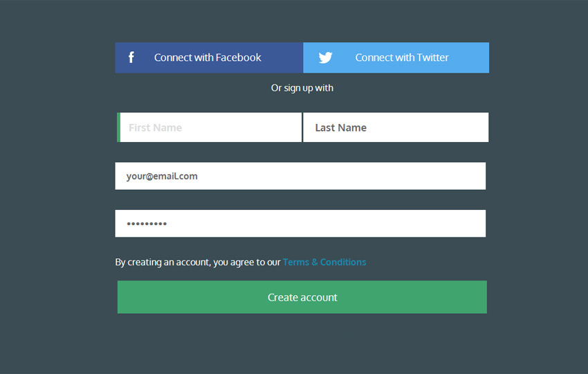
Task: Click into the your@email.com email field
Action: pos(300,176)
